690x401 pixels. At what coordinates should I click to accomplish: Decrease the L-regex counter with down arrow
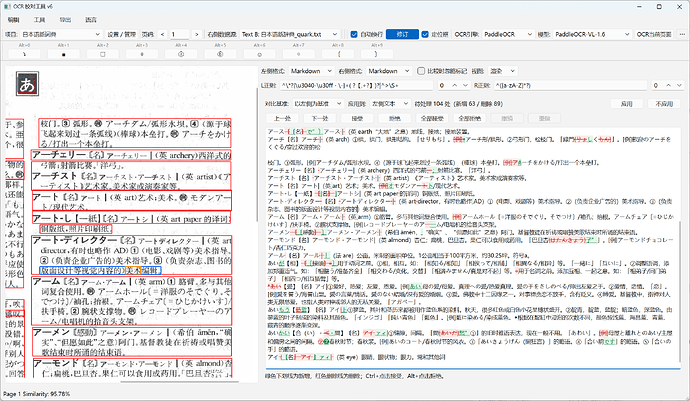pos(465,85)
